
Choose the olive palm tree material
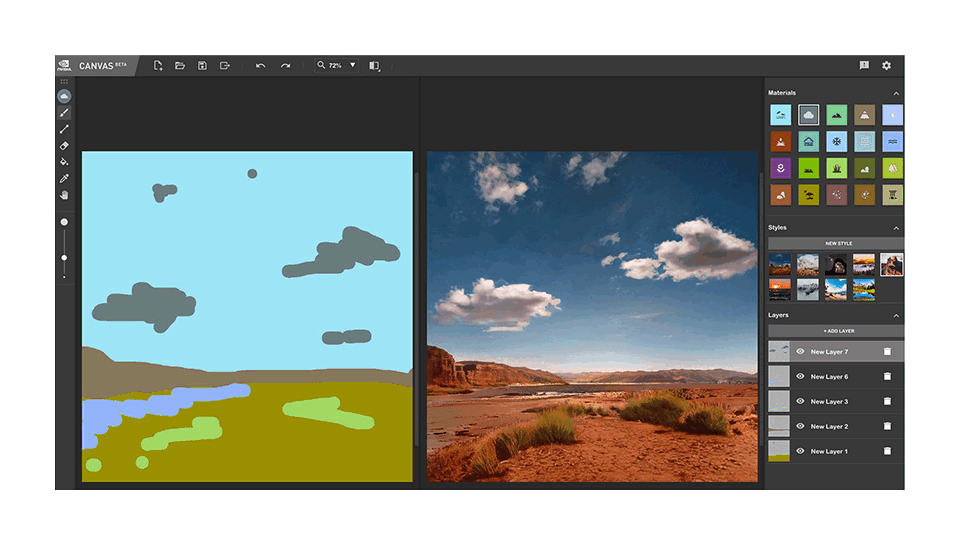(x=809, y=195)
